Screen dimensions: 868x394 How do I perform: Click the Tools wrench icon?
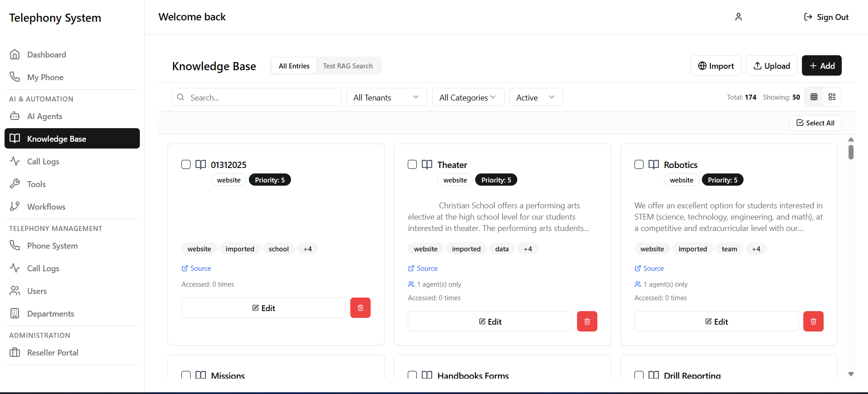tap(15, 184)
